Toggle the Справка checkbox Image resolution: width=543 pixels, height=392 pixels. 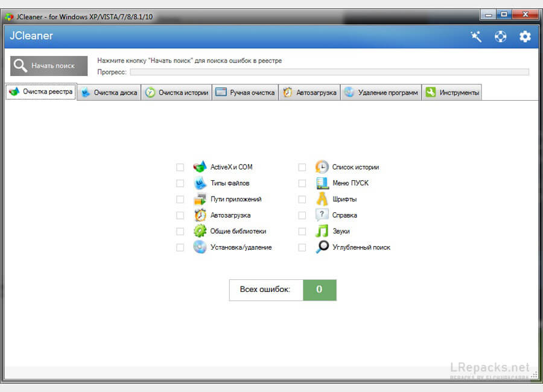[x=302, y=215]
